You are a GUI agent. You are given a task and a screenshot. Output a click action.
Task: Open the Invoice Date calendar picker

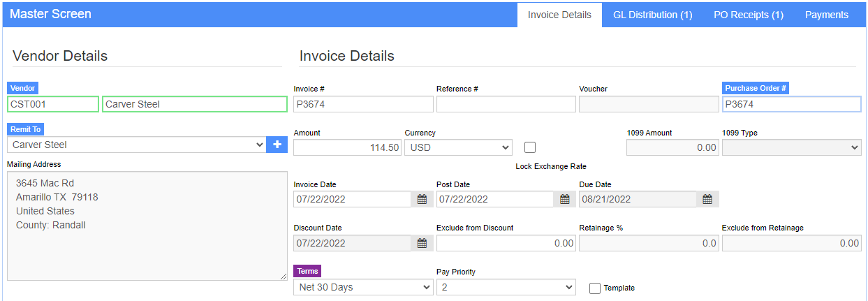click(x=422, y=199)
